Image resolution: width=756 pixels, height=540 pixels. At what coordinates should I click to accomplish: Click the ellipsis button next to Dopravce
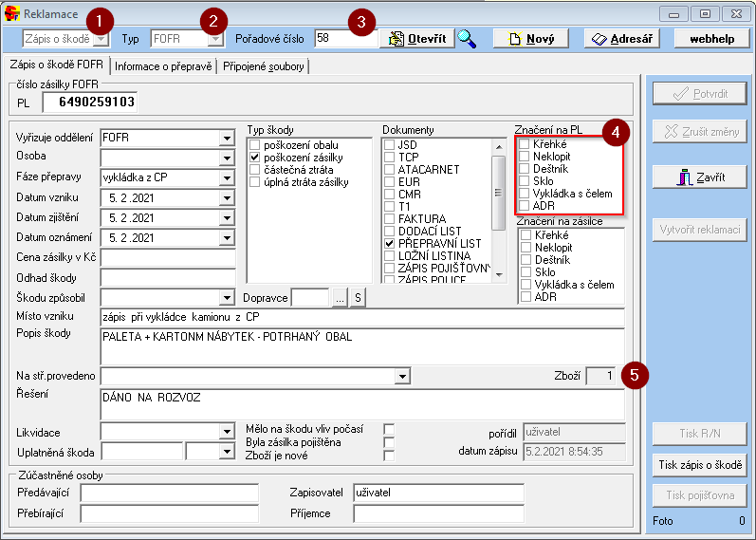[340, 298]
